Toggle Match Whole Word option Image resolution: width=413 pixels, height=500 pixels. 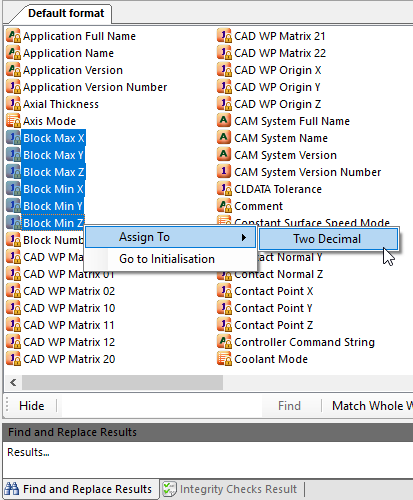(372, 406)
